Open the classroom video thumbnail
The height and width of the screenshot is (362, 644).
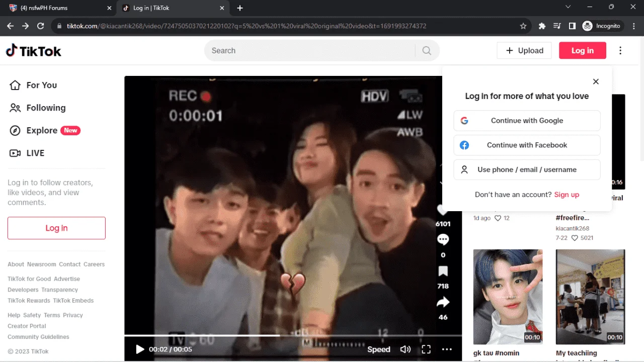point(590,297)
